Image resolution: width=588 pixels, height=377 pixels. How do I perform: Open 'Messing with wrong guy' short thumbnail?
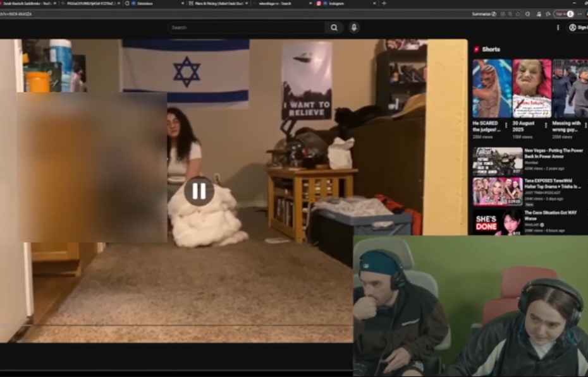[x=570, y=88]
